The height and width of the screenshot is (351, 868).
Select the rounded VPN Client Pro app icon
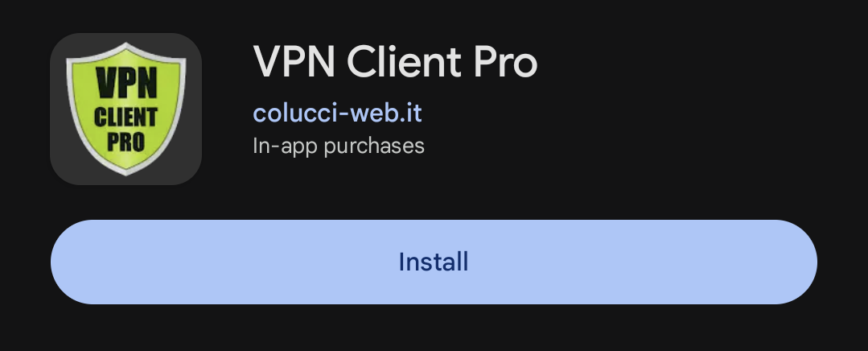pos(125,109)
